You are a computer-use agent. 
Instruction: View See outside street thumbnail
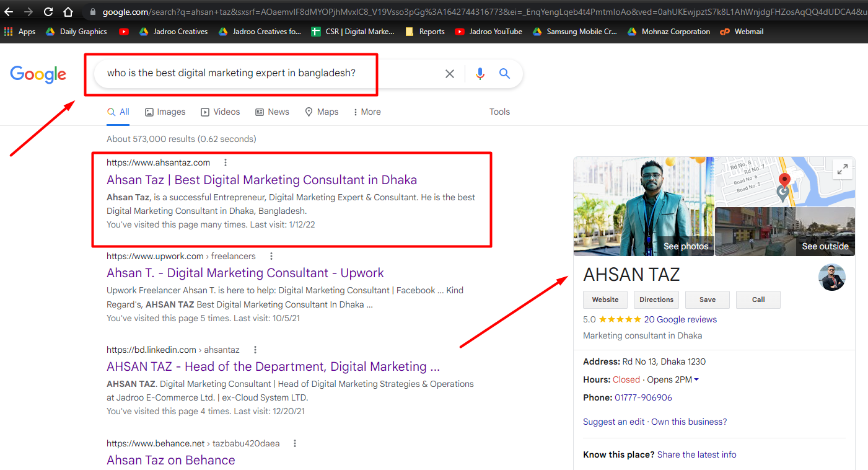[785, 232]
